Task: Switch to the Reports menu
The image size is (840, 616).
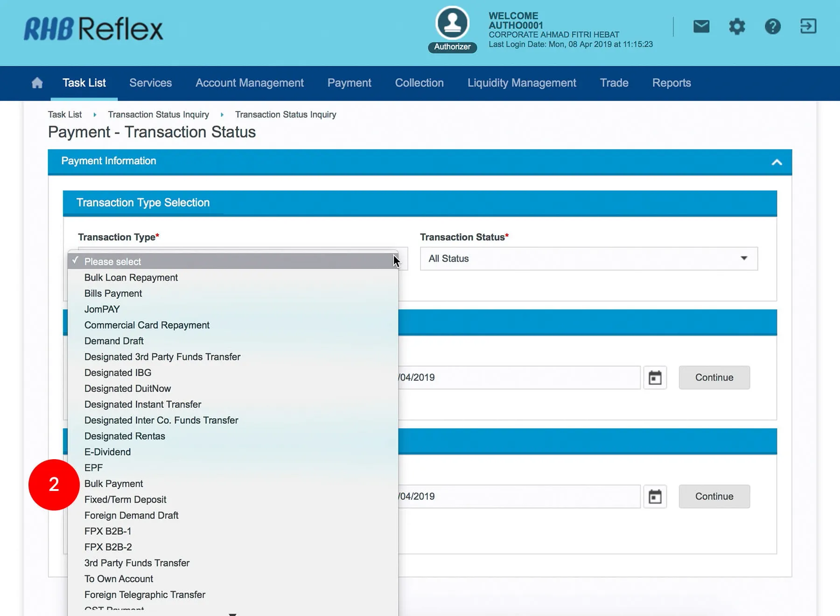Action: [x=671, y=83]
